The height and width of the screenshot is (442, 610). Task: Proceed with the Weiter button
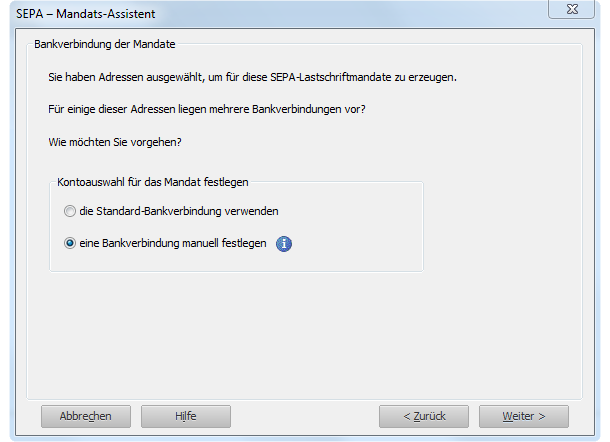(523, 416)
